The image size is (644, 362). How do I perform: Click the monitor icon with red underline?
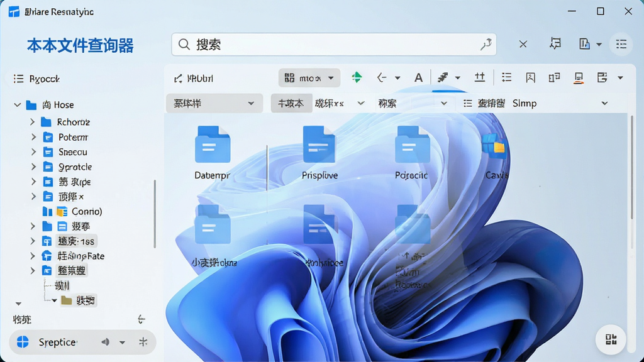579,77
